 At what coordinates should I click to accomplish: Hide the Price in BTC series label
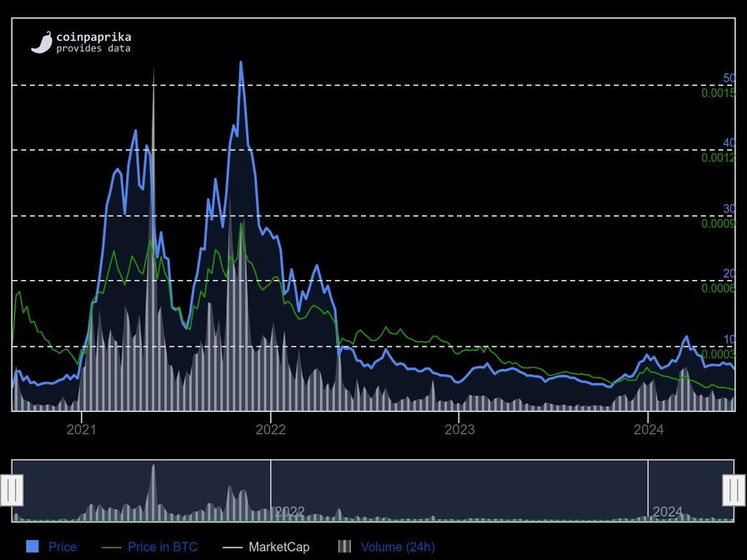163,547
